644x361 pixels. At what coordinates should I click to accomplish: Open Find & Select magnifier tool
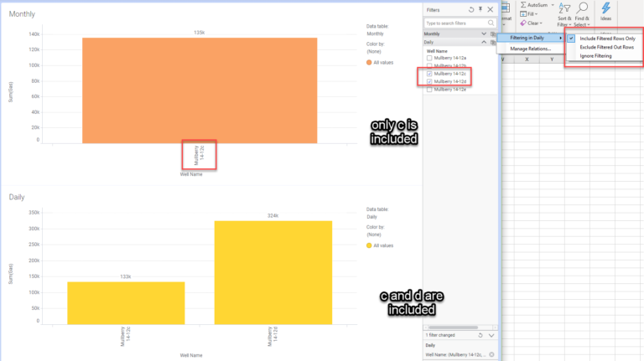[x=582, y=8]
